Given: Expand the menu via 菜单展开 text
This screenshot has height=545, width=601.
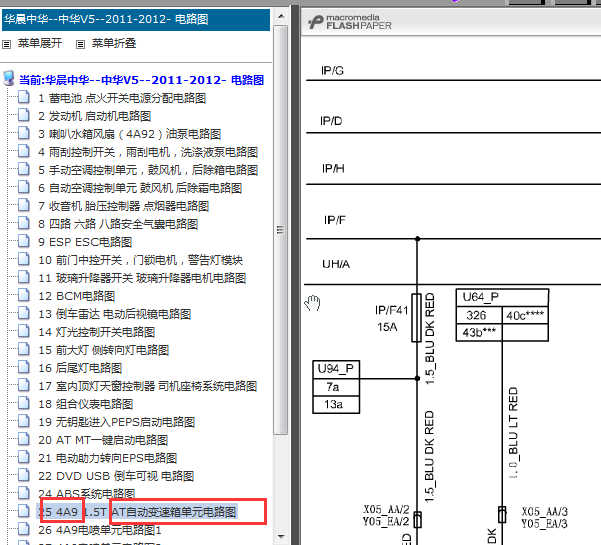Looking at the screenshot, I should point(40,43).
